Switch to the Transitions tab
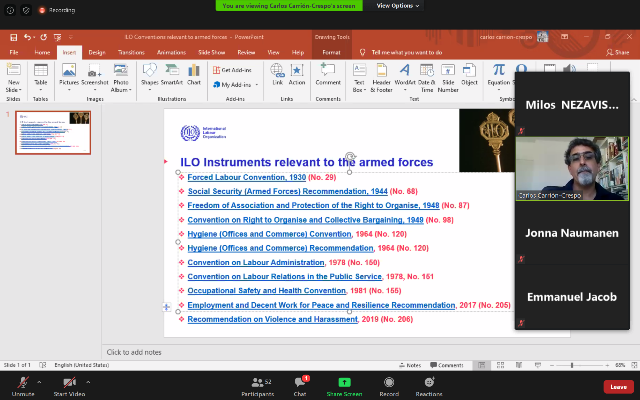The image size is (640, 400). click(131, 52)
